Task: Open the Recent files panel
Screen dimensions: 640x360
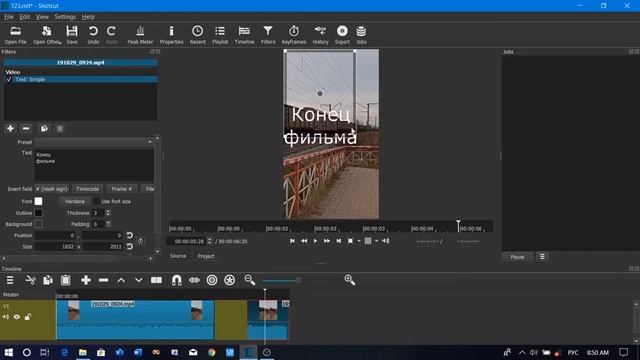Action: point(198,35)
